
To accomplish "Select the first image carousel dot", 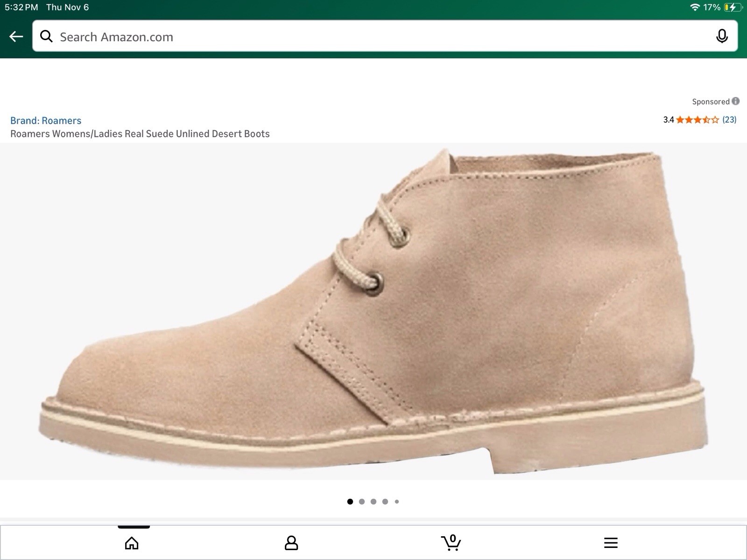I will click(350, 502).
